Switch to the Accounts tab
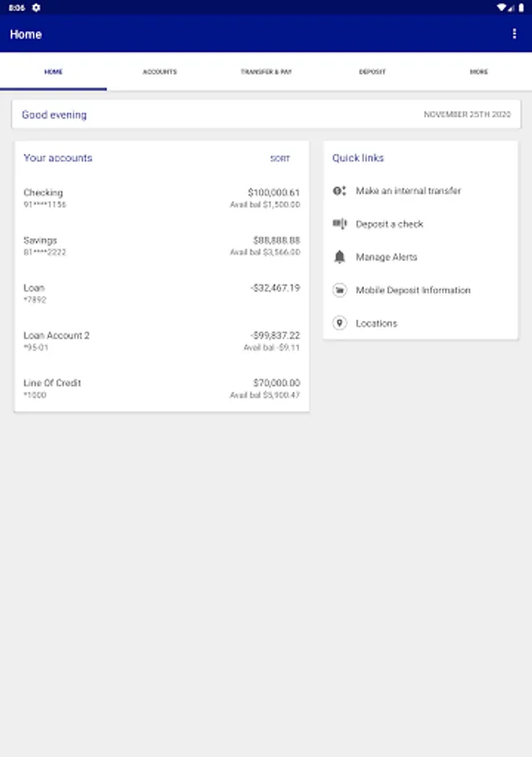Image resolution: width=532 pixels, height=757 pixels. (160, 72)
